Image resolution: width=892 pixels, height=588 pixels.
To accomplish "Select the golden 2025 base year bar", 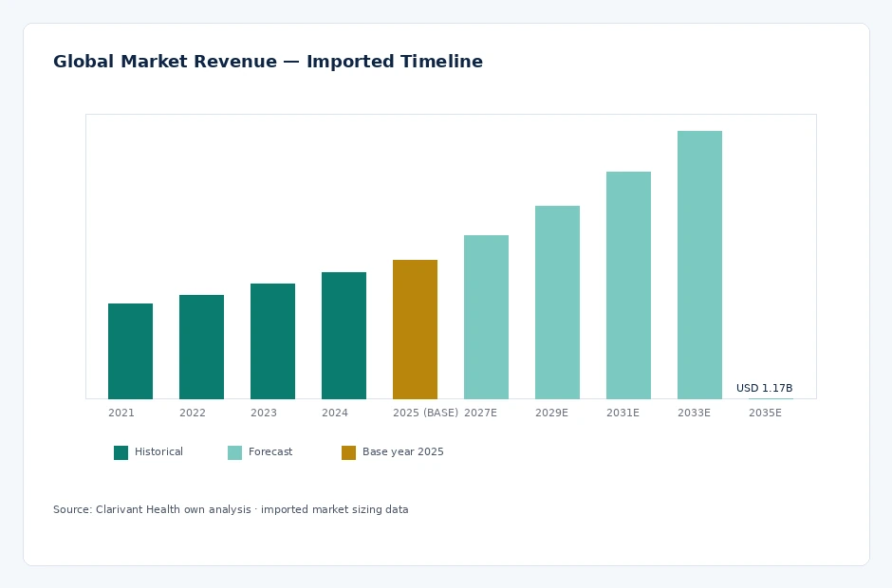I will coord(416,329).
